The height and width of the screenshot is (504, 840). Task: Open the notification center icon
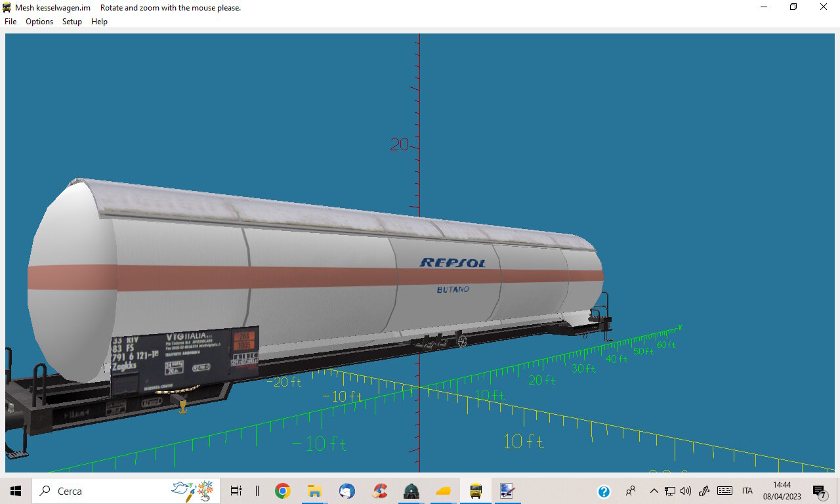[x=819, y=491]
